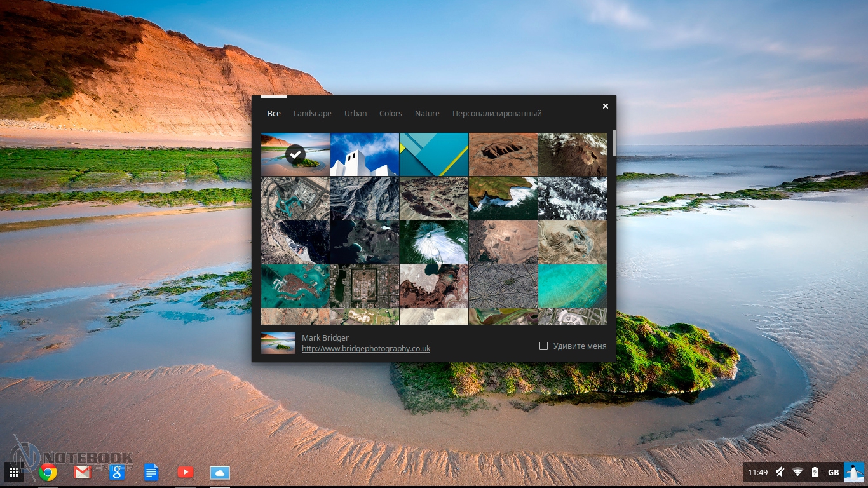This screenshot has height=488, width=868.
Task: Close the wallpaper picker dialog
Action: click(605, 106)
